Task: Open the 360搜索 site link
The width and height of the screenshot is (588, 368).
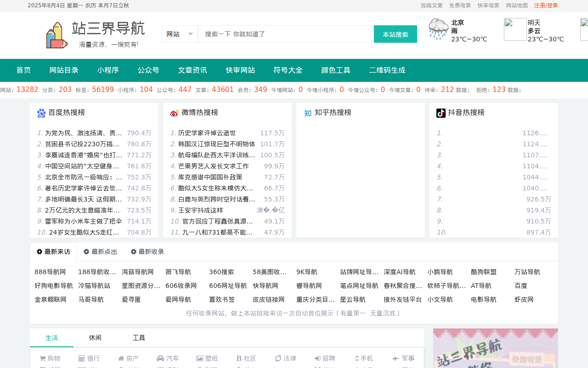Action: coord(221,272)
